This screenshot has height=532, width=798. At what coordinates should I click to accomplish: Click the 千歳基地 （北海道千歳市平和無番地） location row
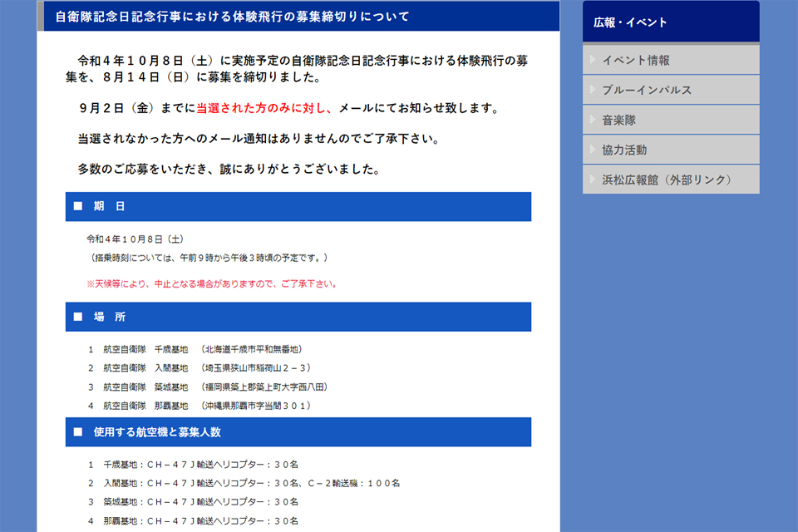pyautogui.click(x=196, y=349)
